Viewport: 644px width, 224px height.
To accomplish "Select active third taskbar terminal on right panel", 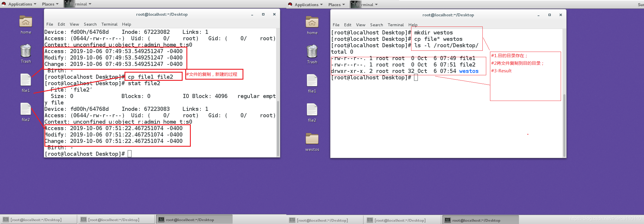I will pyautogui.click(x=481, y=220).
